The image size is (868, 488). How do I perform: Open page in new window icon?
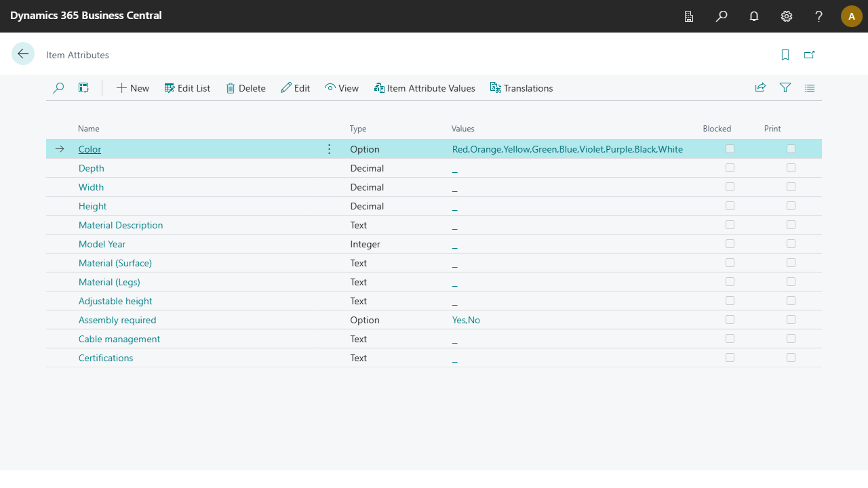click(809, 55)
